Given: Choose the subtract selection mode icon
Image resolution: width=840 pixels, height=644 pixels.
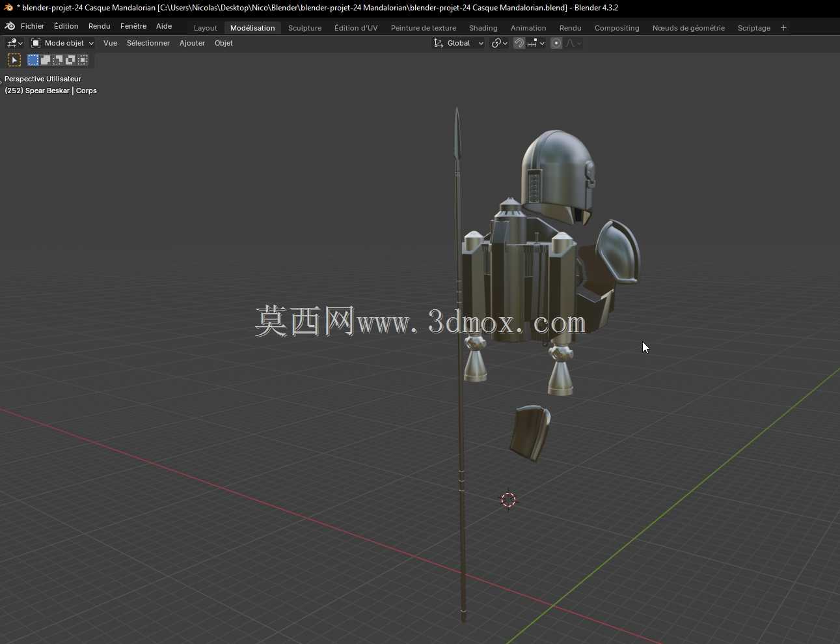Looking at the screenshot, I should [58, 60].
